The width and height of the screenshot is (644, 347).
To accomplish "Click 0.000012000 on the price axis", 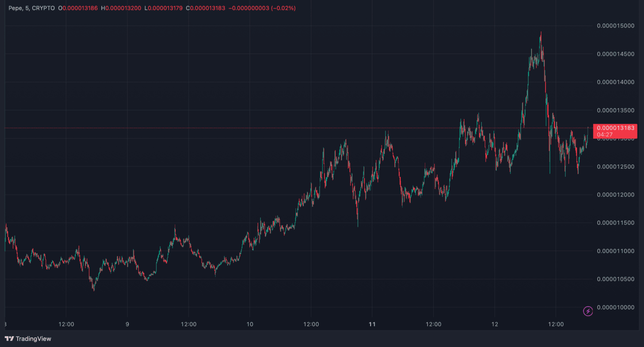I will 615,195.
